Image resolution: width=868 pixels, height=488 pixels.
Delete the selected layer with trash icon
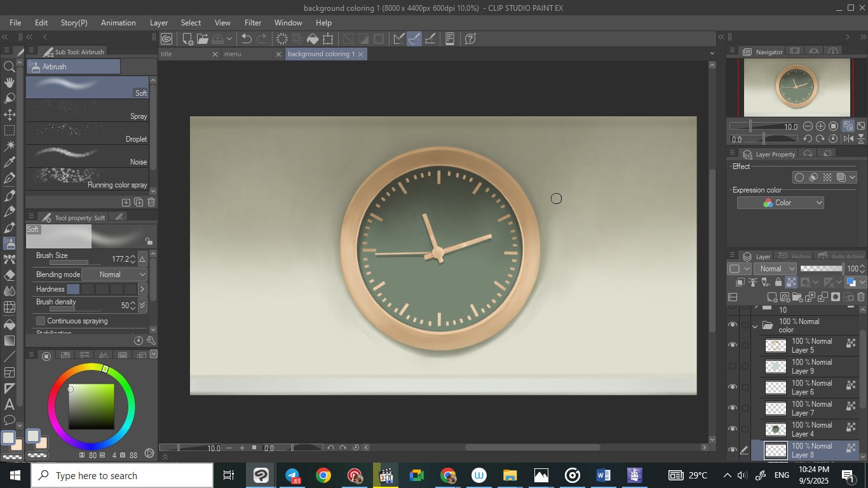coord(861,297)
